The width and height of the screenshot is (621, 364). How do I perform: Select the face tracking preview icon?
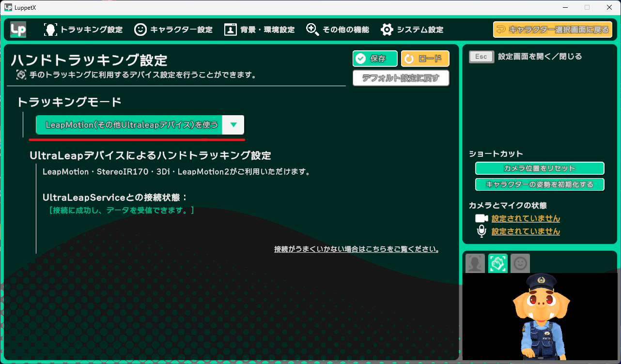475,263
